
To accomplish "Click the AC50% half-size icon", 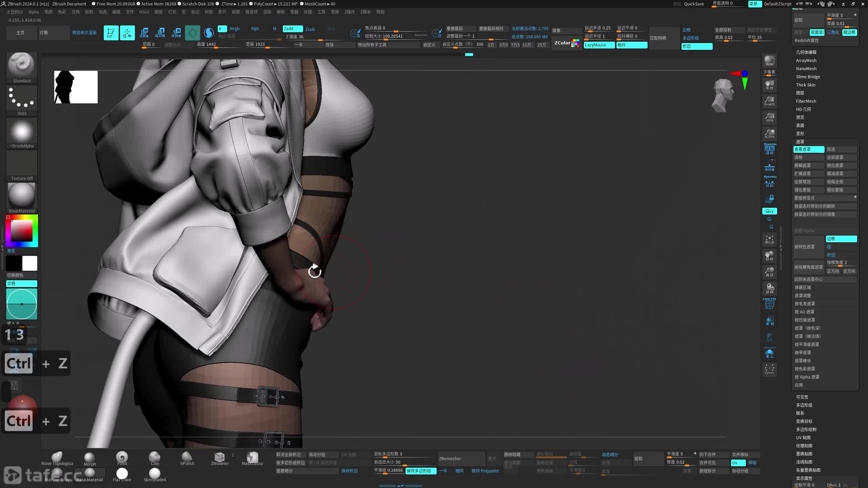I will (x=769, y=134).
